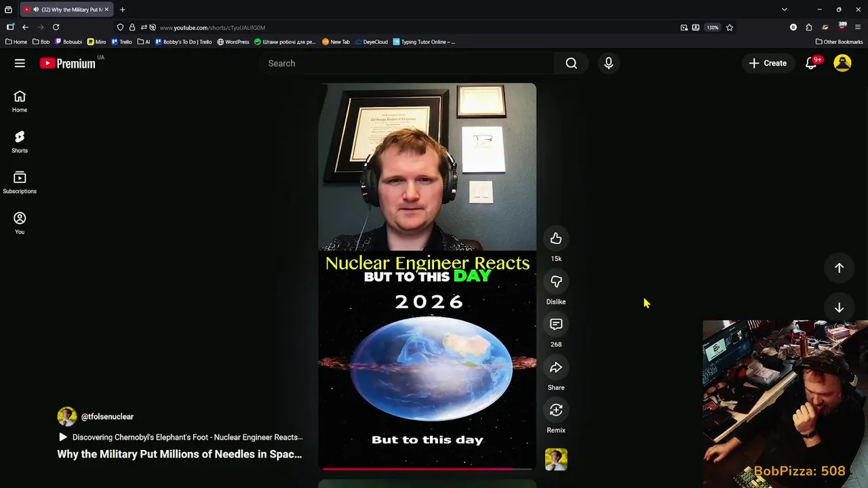Open the Bob bookmarks folder
This screenshot has width=868, height=488.
(x=41, y=42)
